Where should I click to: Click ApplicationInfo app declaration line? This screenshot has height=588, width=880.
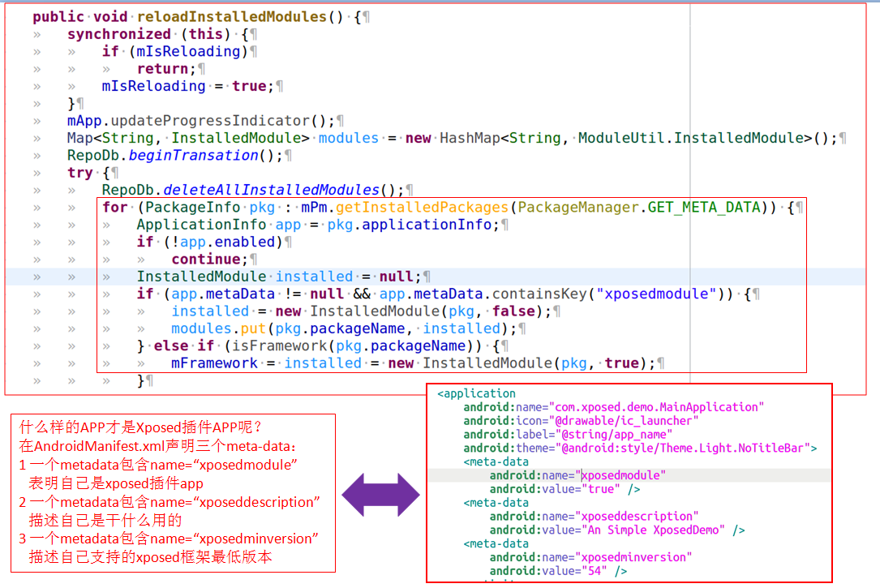[x=318, y=225]
